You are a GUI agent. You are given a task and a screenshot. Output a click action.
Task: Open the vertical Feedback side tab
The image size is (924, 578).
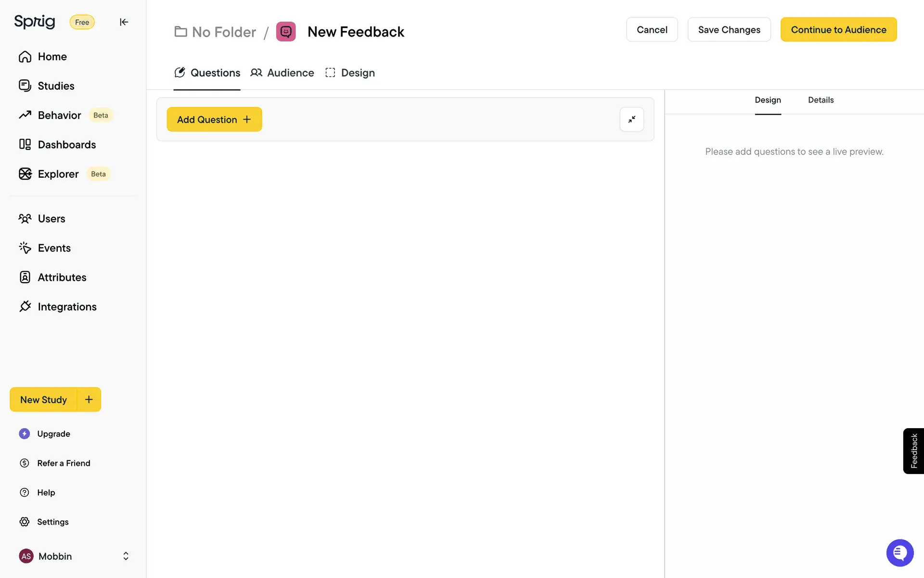pos(913,451)
